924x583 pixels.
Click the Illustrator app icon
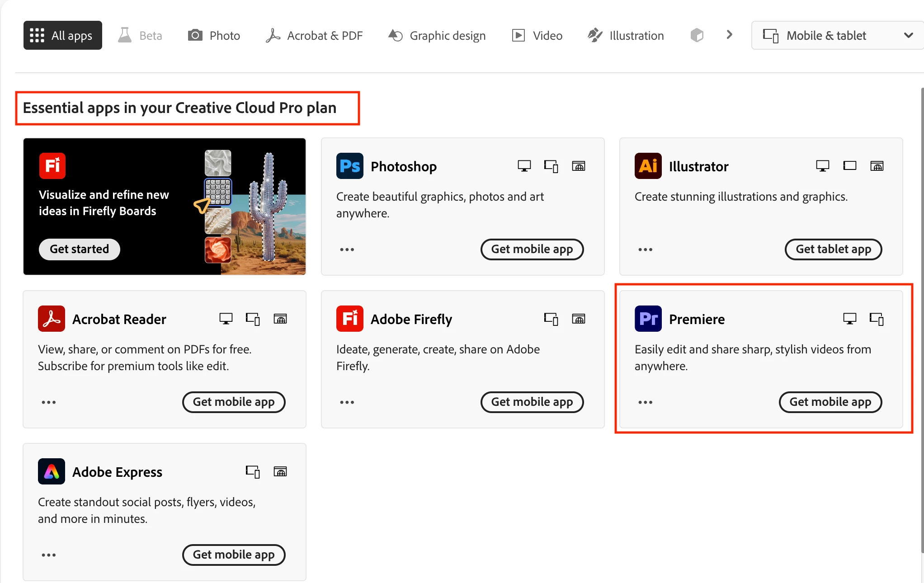[648, 166]
